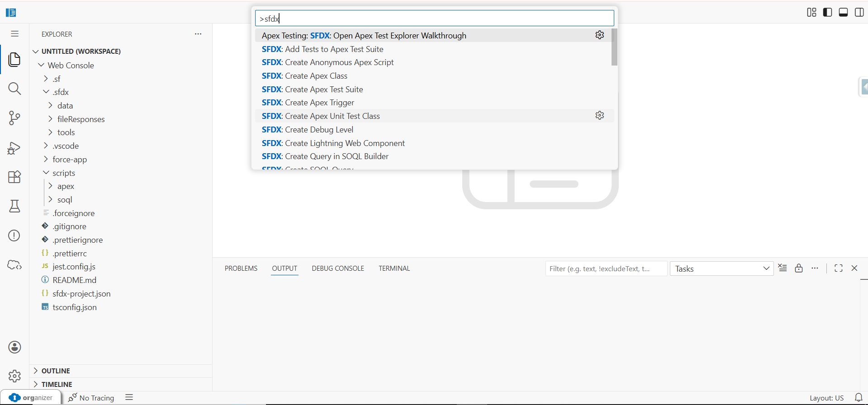Maximize the panel size

click(x=839, y=268)
